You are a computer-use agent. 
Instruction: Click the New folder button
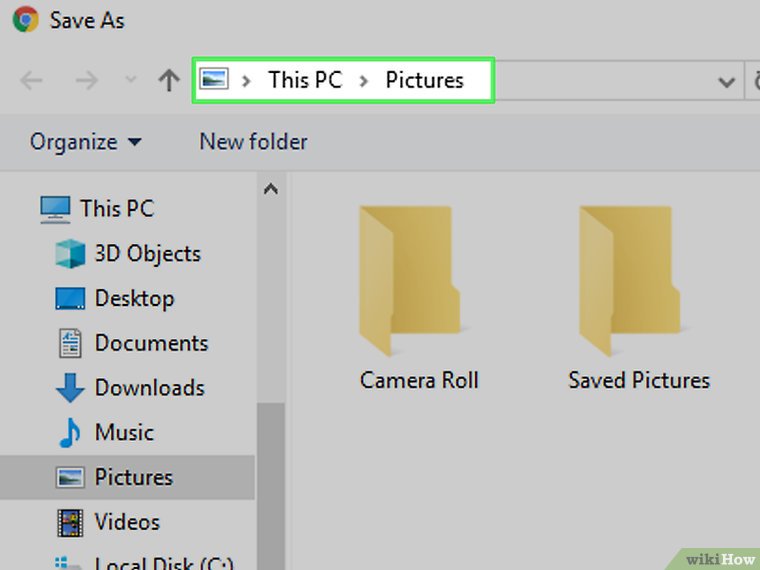pos(253,142)
